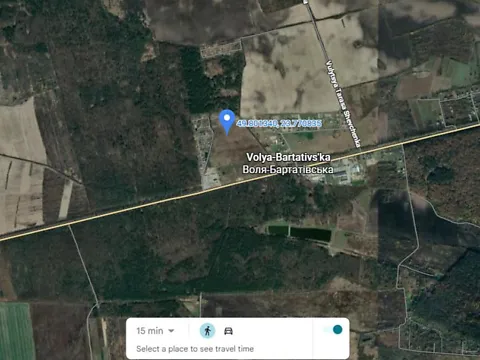Click the smaller pond left of the large one
This screenshot has width=480, height=360.
(278, 230)
